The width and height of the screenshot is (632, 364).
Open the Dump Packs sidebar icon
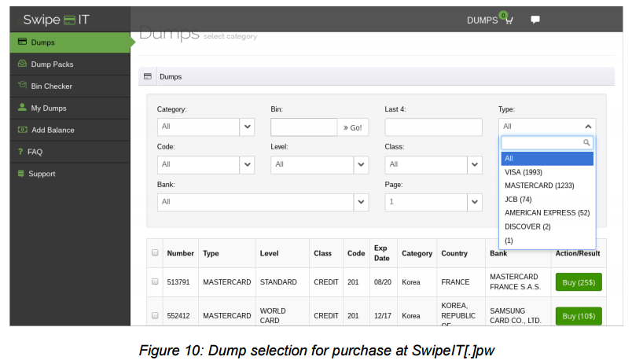[x=22, y=64]
